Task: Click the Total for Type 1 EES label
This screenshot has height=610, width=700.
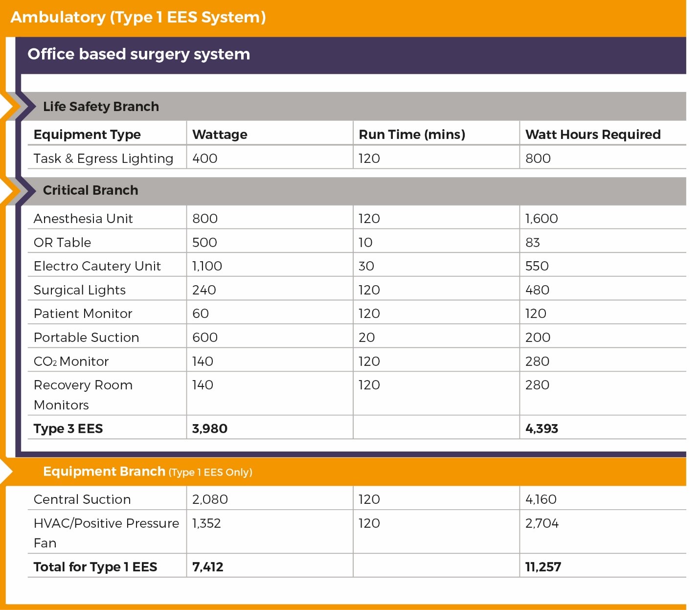Action: (95, 566)
